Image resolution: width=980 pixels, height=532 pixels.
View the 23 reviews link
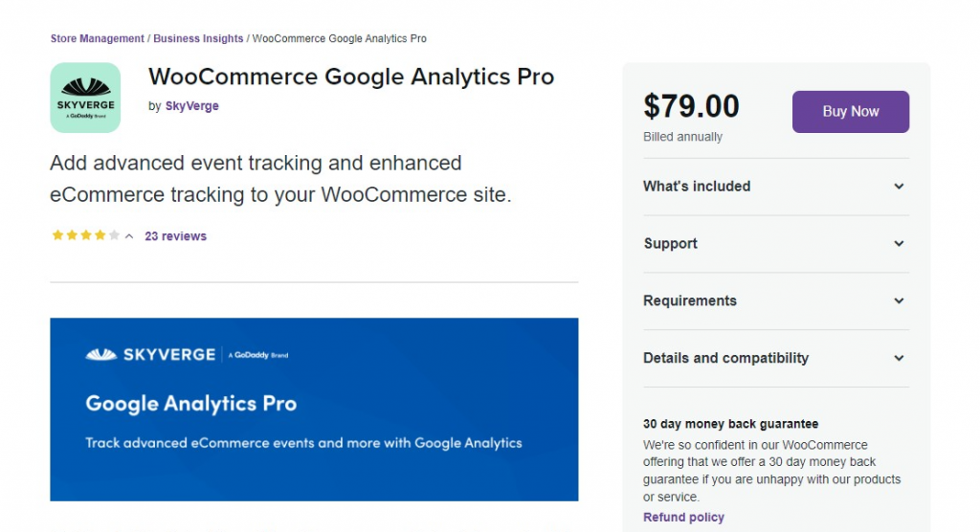pyautogui.click(x=176, y=236)
